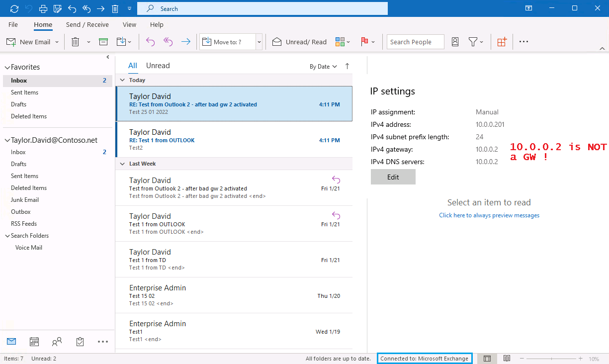This screenshot has height=364, width=609.
Task: Switch to Tasks view icon
Action: 80,342
